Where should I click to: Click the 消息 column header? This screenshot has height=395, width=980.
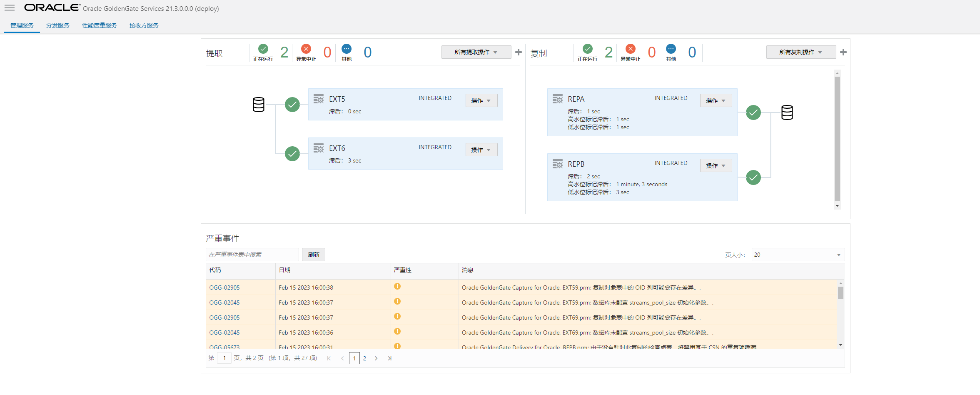click(x=651, y=270)
